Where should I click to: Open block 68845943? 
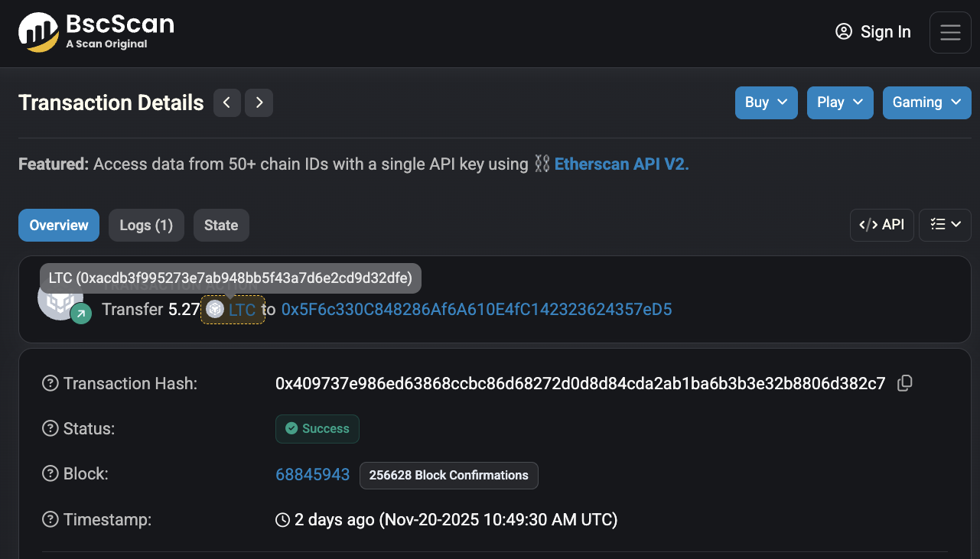(313, 475)
